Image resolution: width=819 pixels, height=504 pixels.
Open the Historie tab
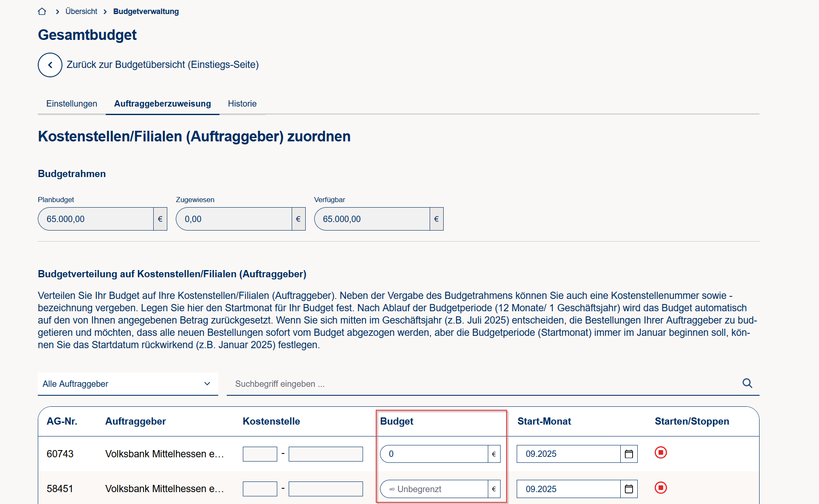point(242,104)
